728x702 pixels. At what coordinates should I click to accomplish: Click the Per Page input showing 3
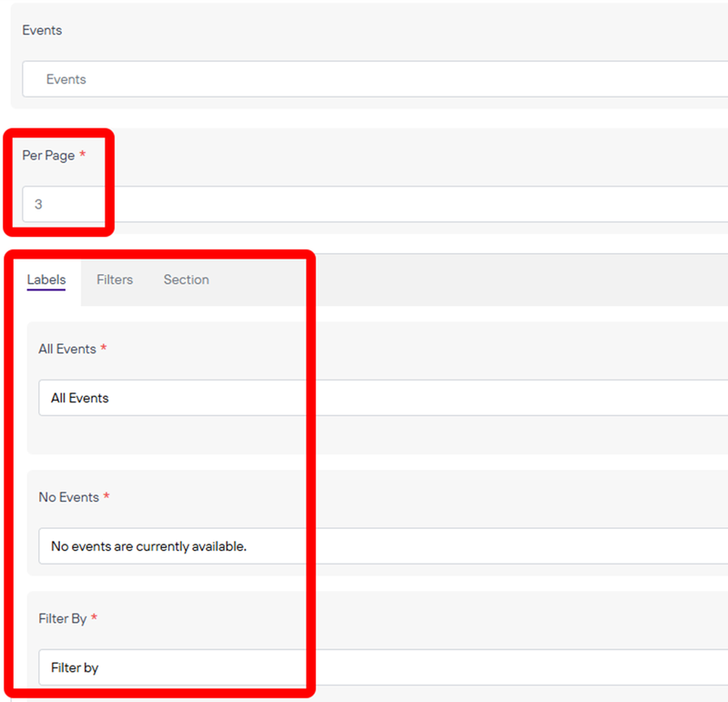pos(375,204)
